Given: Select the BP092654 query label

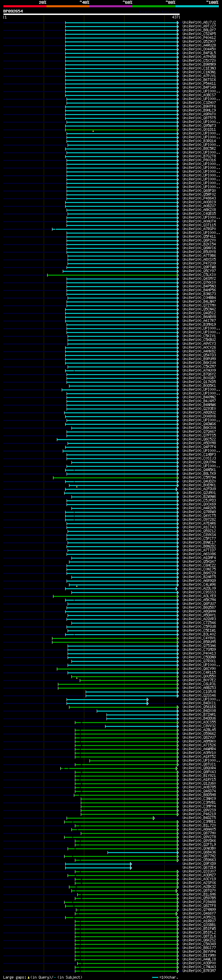Looking at the screenshot, I should (13, 11).
